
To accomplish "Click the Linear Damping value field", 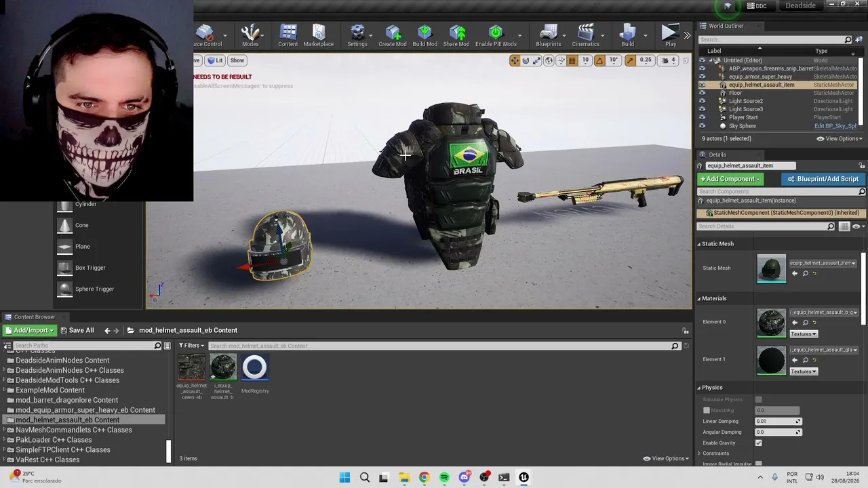I will pyautogui.click(x=778, y=422).
